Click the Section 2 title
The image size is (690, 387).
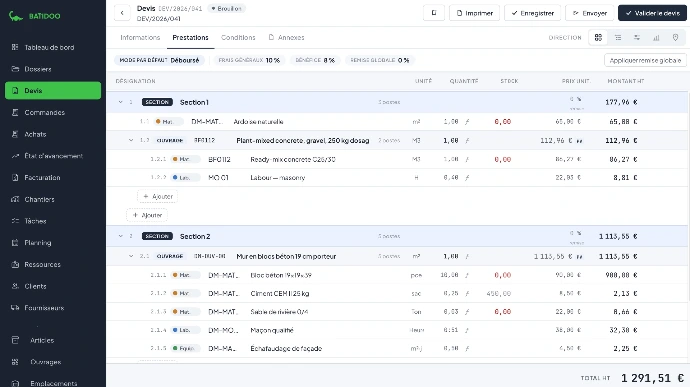195,236
